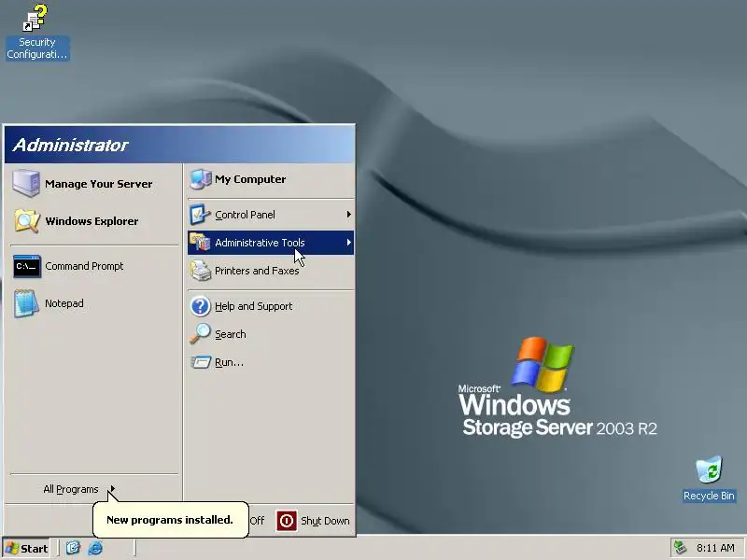Open Printers and Faxes icon
Screen dimensions: 747x560
click(x=201, y=271)
